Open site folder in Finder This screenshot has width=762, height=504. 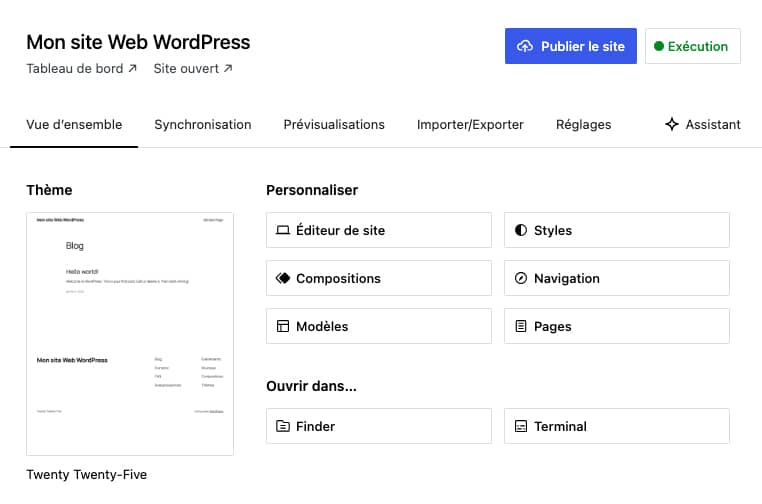coord(379,426)
